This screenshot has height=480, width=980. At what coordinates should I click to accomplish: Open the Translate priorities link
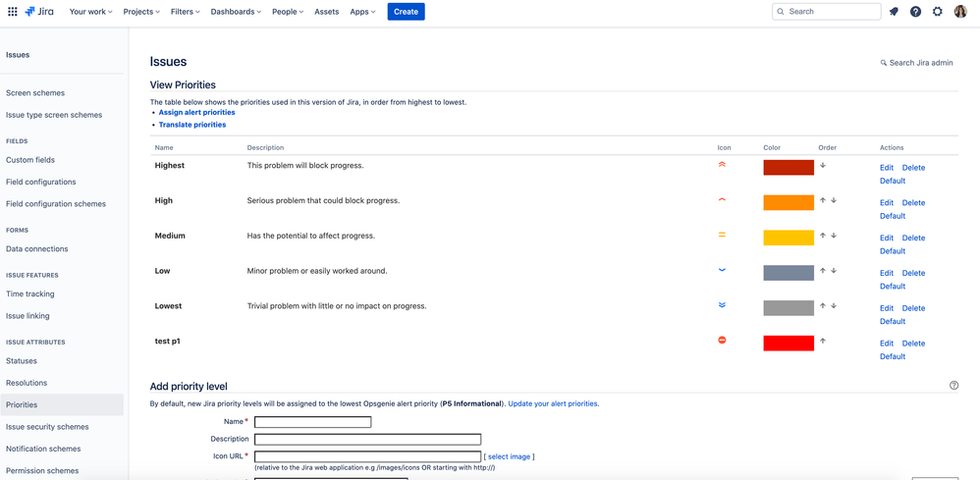[192, 125]
